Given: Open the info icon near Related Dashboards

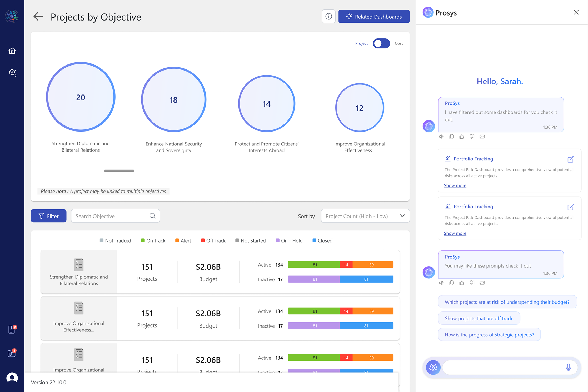Looking at the screenshot, I should [x=328, y=17].
